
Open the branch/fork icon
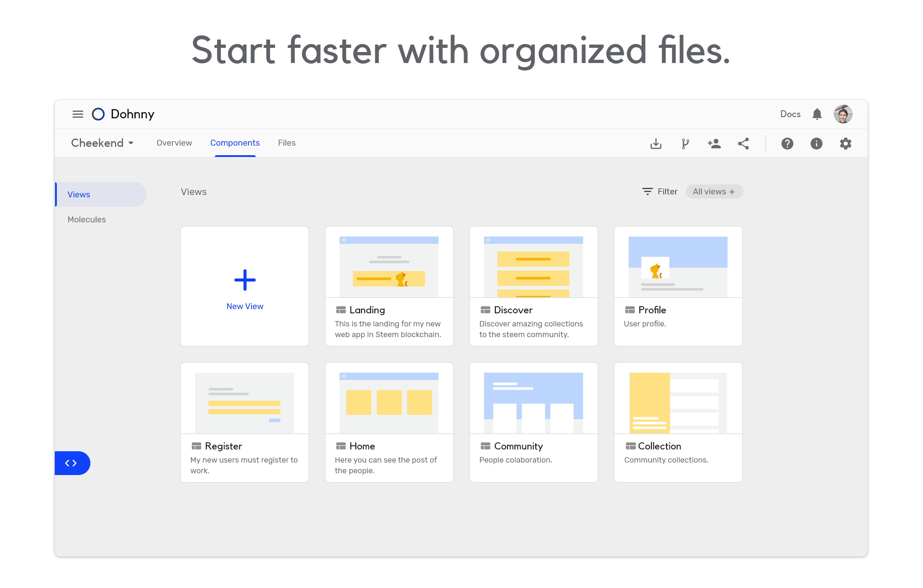point(685,143)
